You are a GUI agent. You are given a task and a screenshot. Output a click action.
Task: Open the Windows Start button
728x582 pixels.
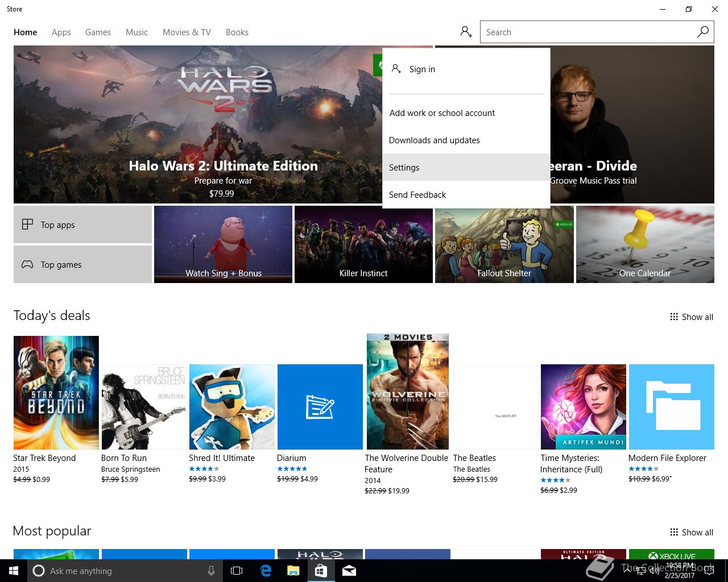14,571
